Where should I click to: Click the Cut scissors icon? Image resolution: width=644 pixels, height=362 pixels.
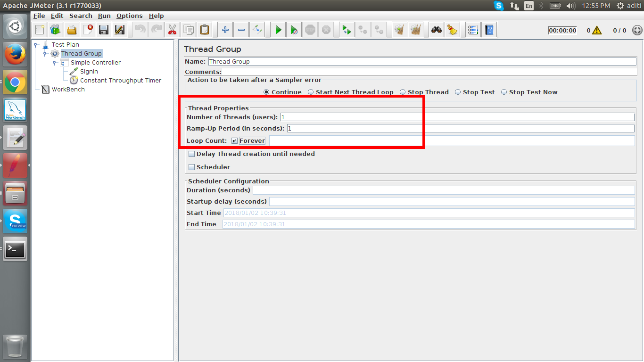point(172,30)
